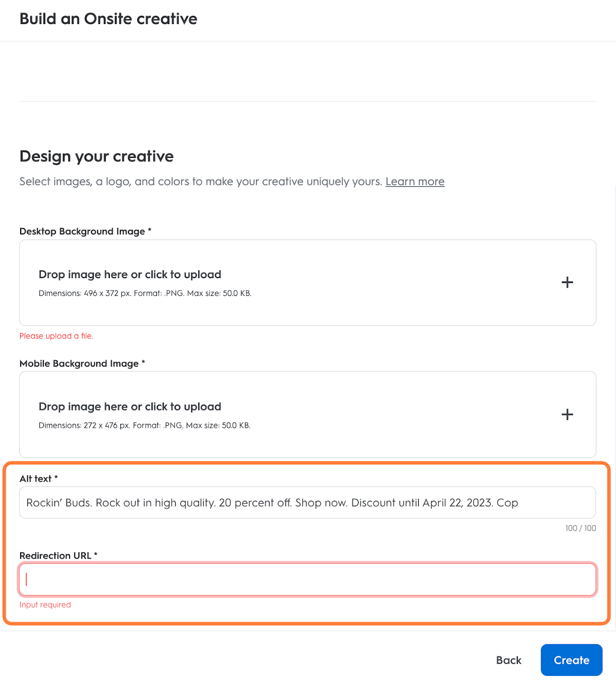Click the 'Design your creative' heading
This screenshot has width=616, height=688.
pyautogui.click(x=97, y=156)
